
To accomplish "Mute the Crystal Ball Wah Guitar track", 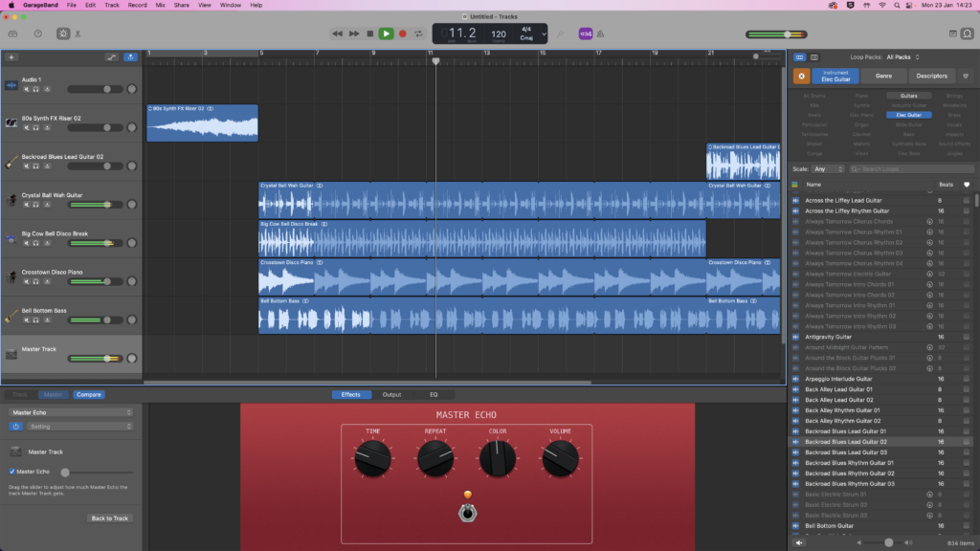I will point(26,205).
